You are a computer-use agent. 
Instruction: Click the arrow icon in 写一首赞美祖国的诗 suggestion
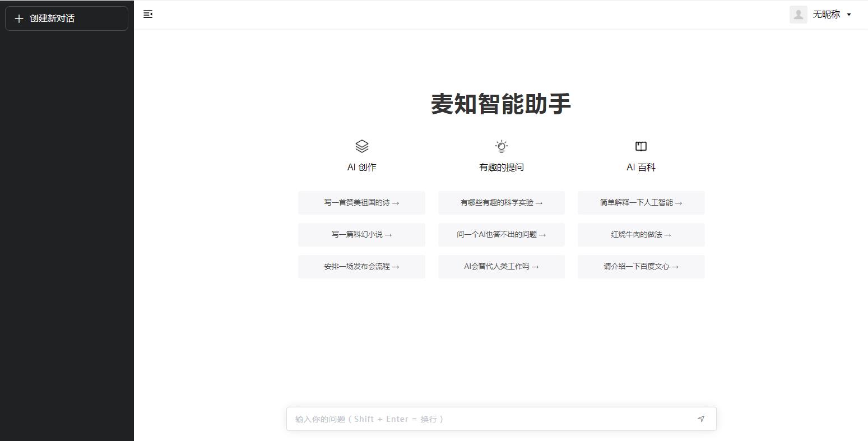tap(395, 203)
